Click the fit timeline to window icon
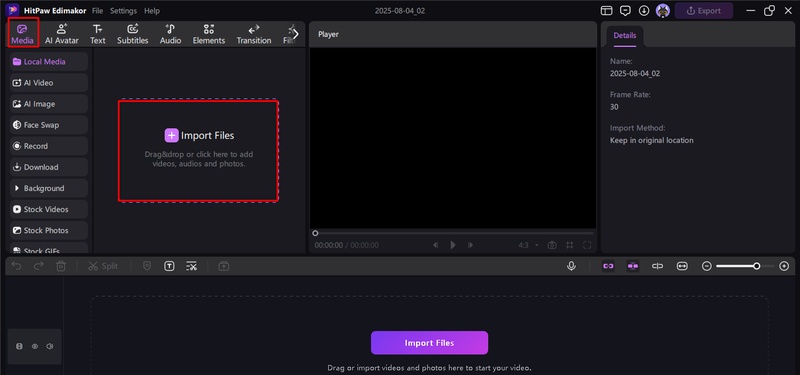The image size is (800, 375). pos(682,266)
